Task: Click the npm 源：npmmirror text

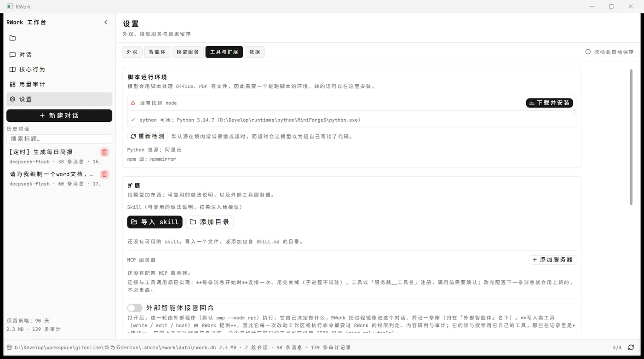Action: (152, 159)
